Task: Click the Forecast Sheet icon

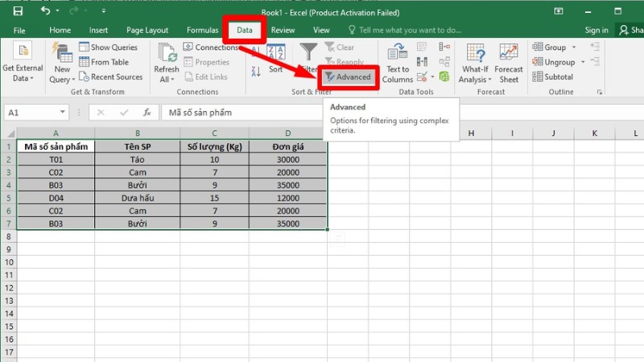Action: tap(509, 63)
